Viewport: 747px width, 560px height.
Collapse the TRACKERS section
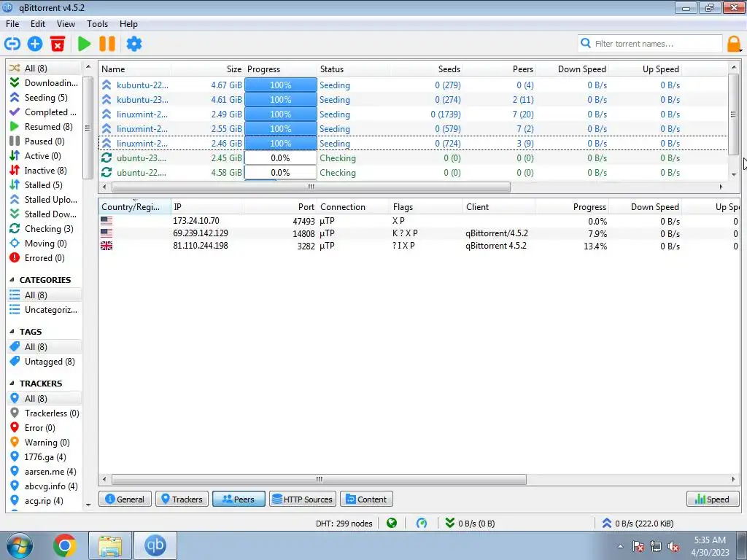[x=12, y=384]
